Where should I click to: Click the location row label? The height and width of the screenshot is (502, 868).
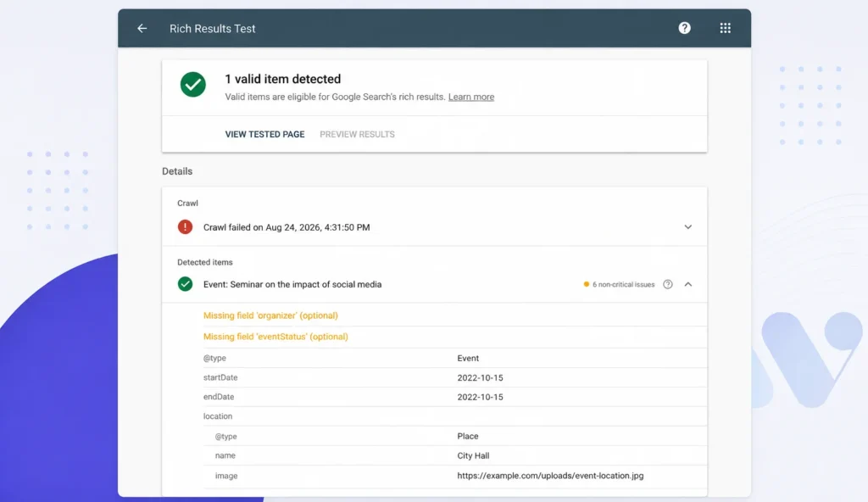coord(218,416)
